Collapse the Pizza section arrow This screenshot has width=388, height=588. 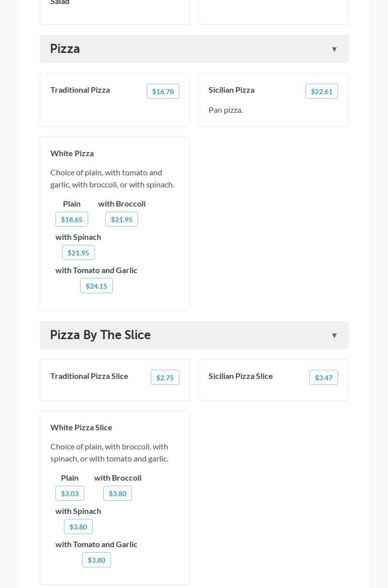(334, 49)
